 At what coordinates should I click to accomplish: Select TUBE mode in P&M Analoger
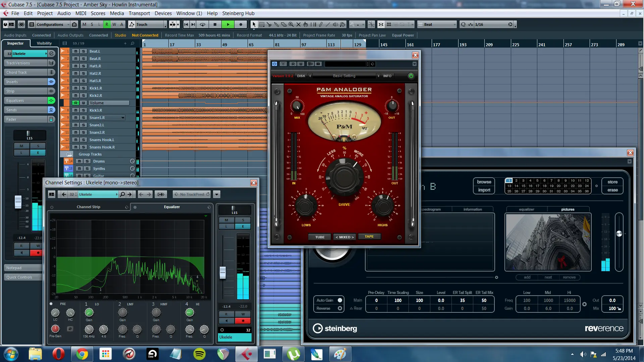click(x=320, y=237)
